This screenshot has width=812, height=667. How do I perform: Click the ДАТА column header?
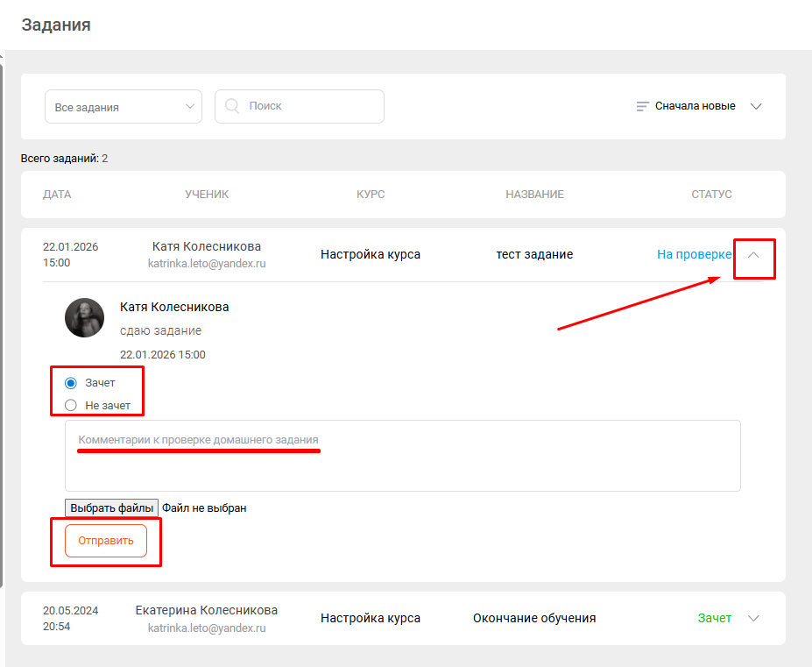[57, 195]
